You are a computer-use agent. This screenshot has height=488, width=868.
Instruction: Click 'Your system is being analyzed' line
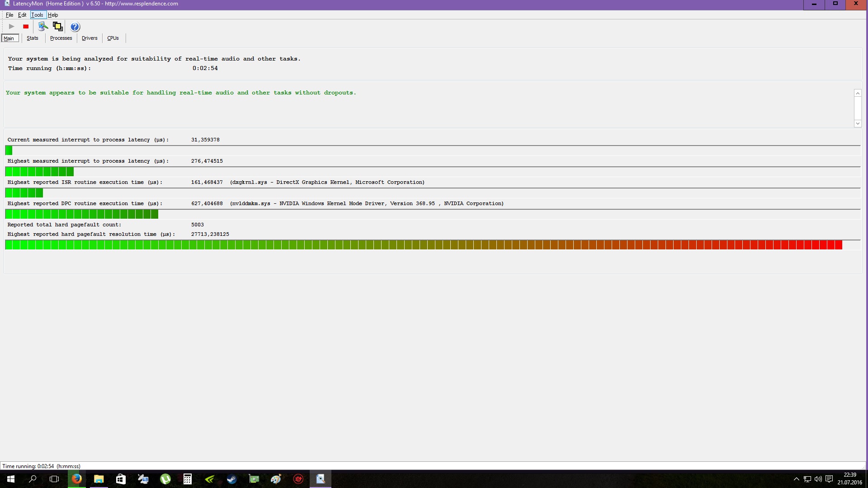[154, 59]
